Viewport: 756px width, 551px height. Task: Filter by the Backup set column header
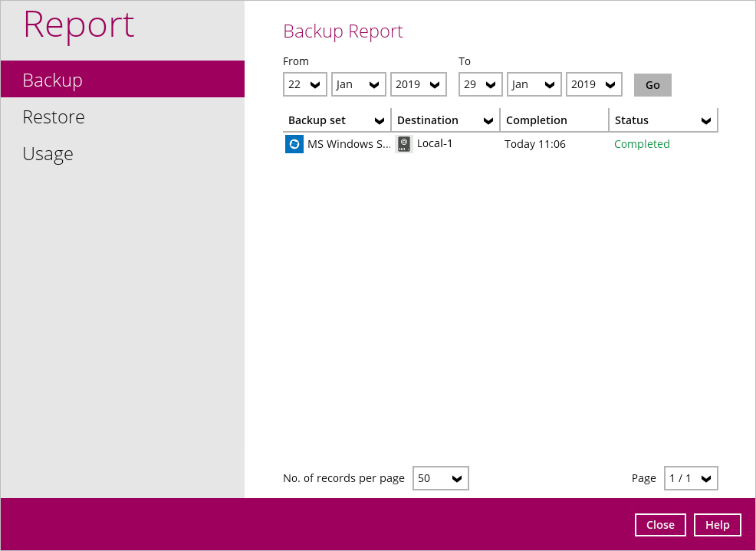pos(337,120)
